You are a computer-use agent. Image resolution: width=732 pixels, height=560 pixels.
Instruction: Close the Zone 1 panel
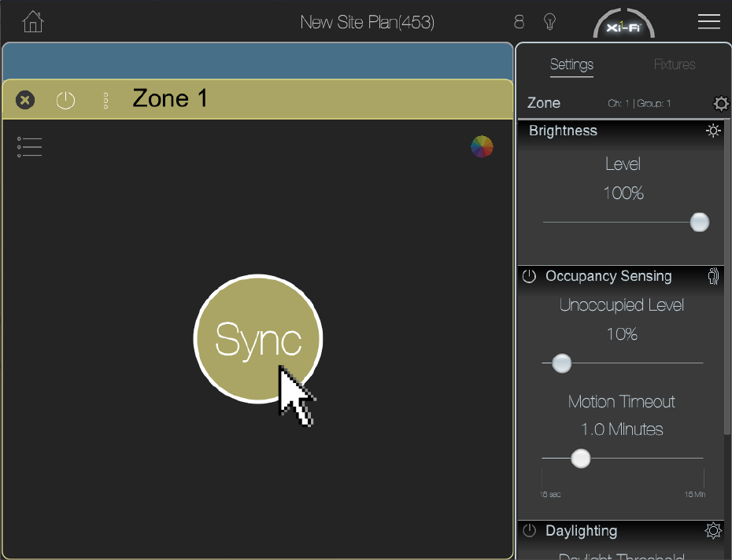(x=25, y=100)
